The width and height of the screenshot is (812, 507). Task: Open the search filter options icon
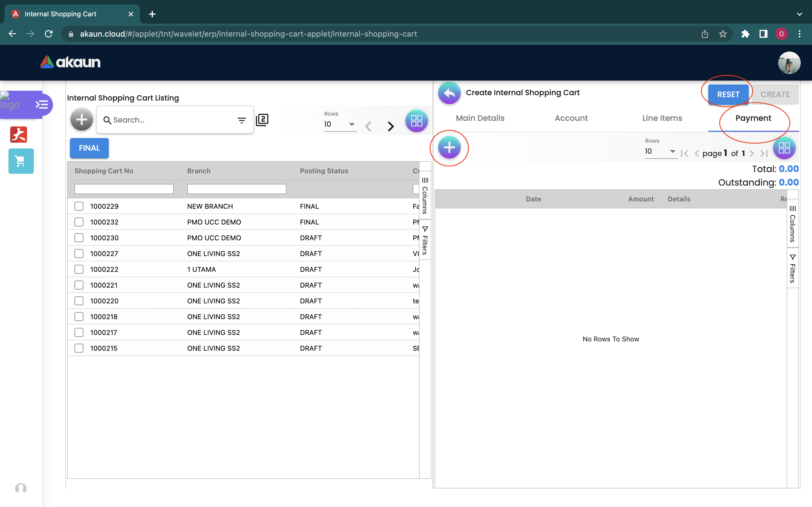[x=242, y=120]
